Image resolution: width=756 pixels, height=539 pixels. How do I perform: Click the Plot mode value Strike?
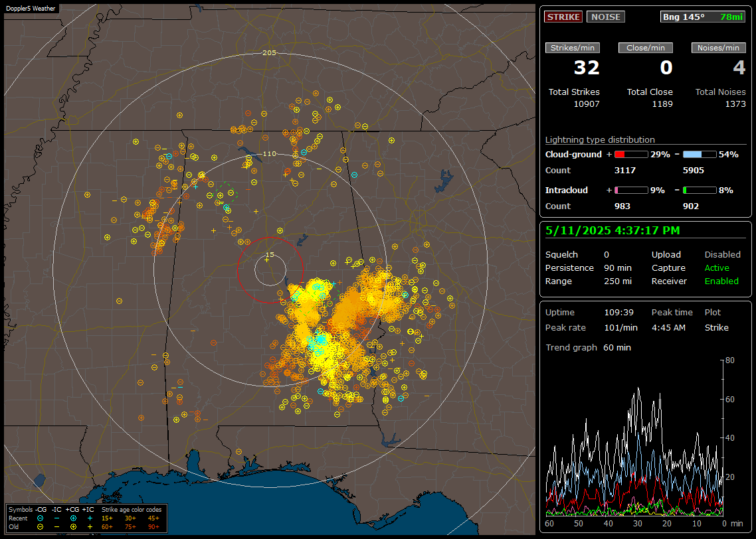[x=716, y=328]
